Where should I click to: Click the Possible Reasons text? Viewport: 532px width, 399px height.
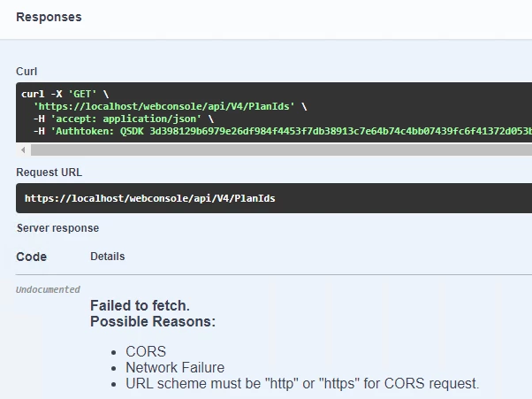point(153,321)
